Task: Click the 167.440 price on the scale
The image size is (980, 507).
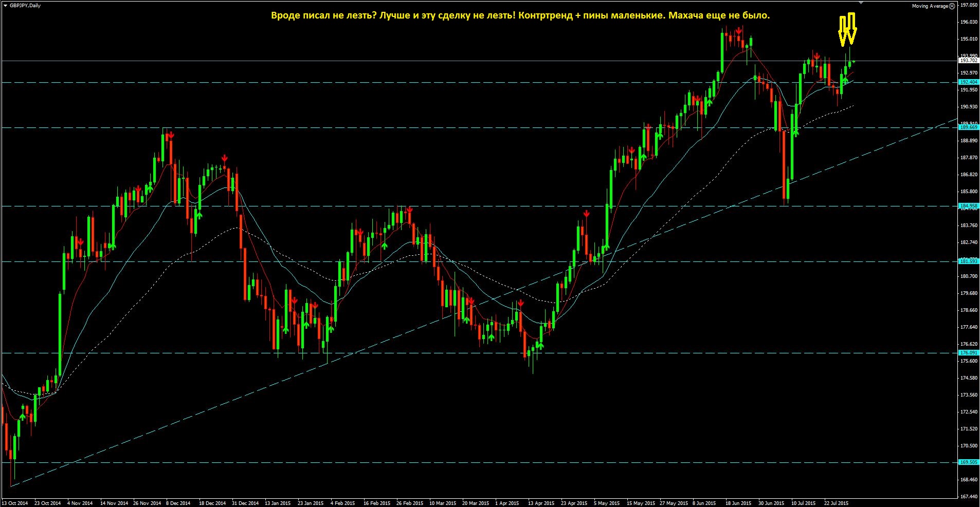Action: 969,497
